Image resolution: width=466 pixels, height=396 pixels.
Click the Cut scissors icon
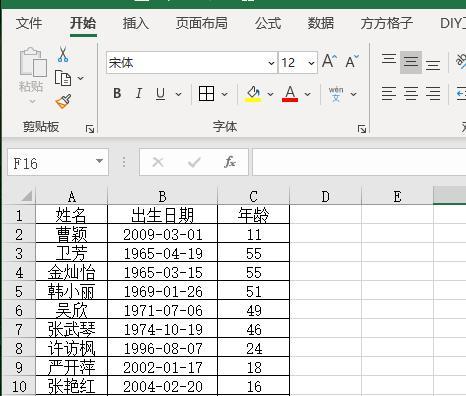[x=63, y=54]
